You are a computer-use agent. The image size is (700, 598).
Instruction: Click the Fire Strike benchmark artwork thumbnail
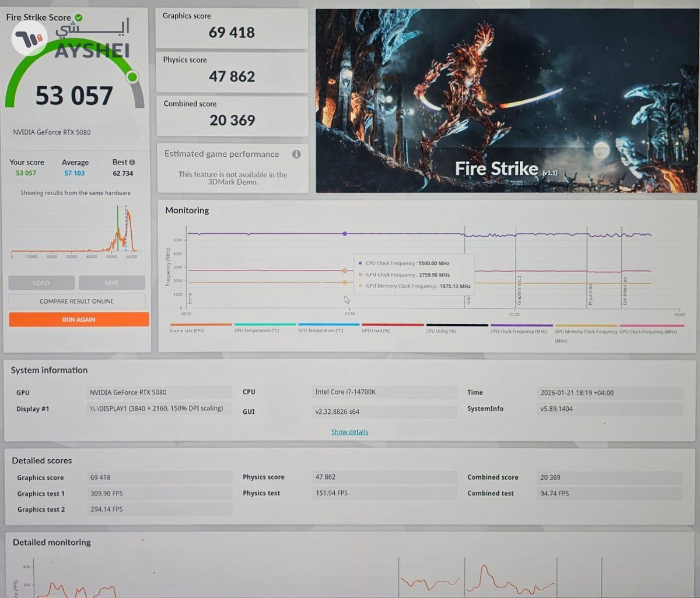(x=506, y=101)
